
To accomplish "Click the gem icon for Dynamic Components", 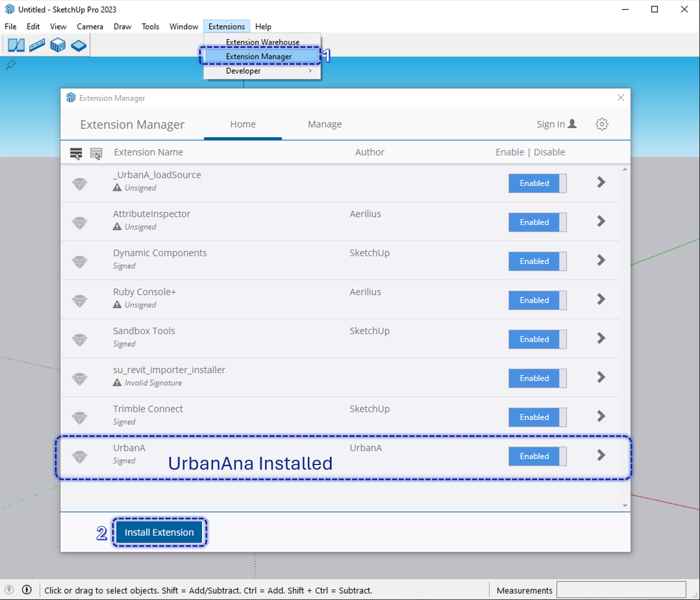I will pos(80,261).
